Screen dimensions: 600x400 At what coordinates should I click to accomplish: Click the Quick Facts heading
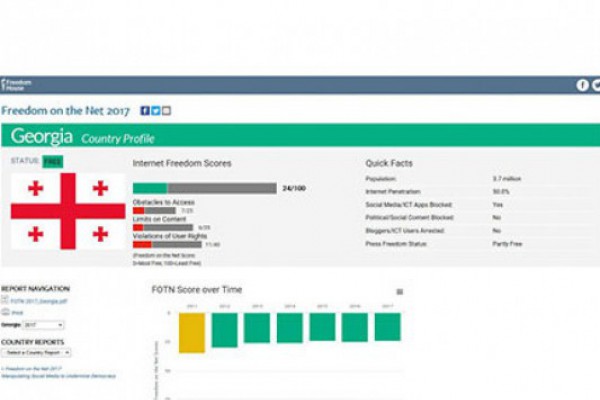tap(389, 163)
